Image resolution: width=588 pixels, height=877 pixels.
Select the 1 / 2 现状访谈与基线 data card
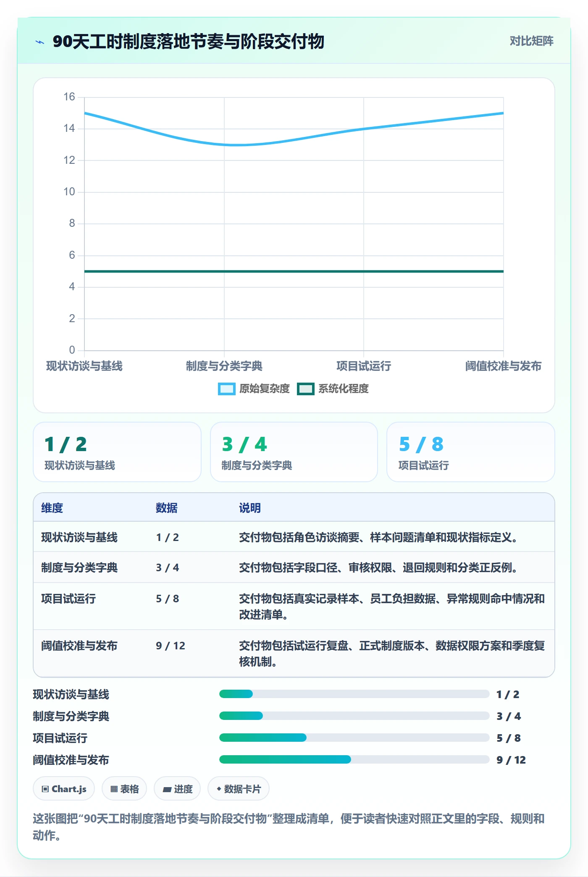pos(117,452)
